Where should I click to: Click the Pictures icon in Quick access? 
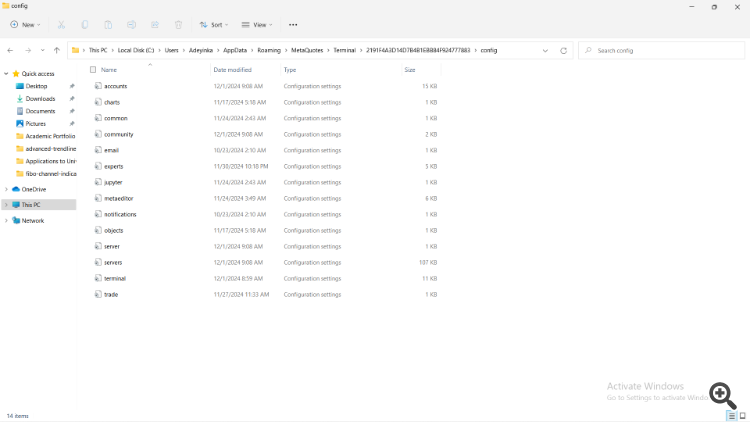20,123
